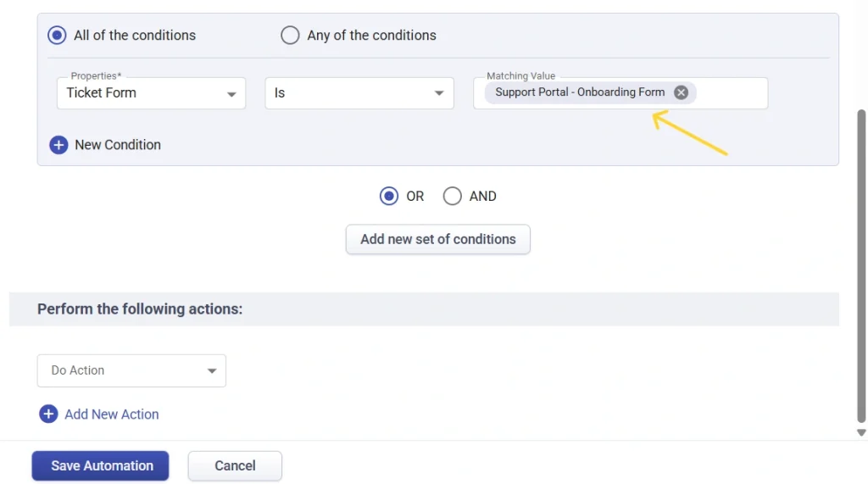Click the plus icon beside Add New Action

coord(48,414)
